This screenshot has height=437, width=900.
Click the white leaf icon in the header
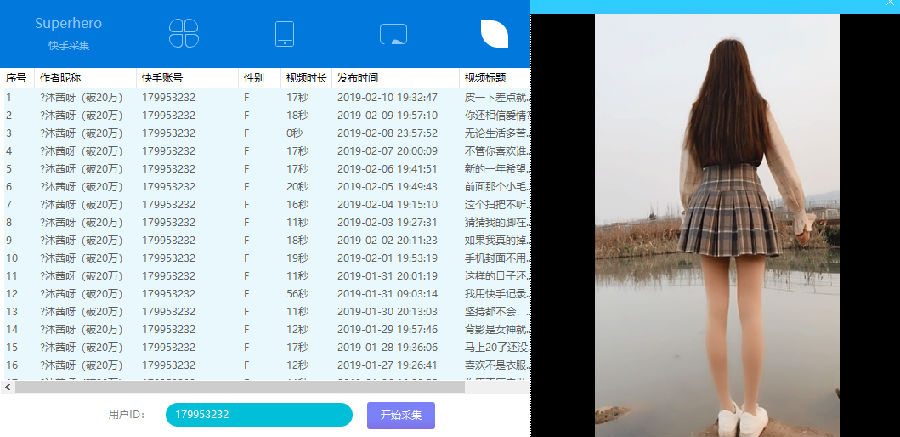(494, 34)
